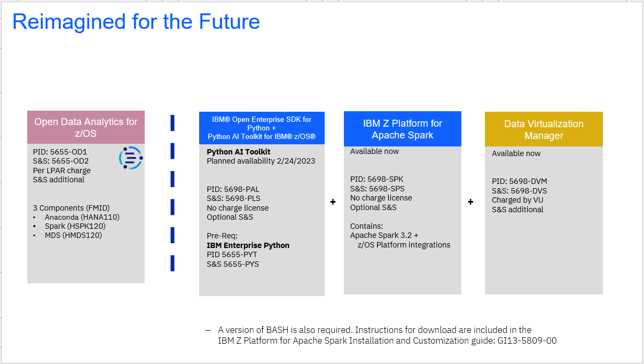Select the middle blue dashed bar segment
The width and height of the screenshot is (644, 364).
[x=172, y=180]
